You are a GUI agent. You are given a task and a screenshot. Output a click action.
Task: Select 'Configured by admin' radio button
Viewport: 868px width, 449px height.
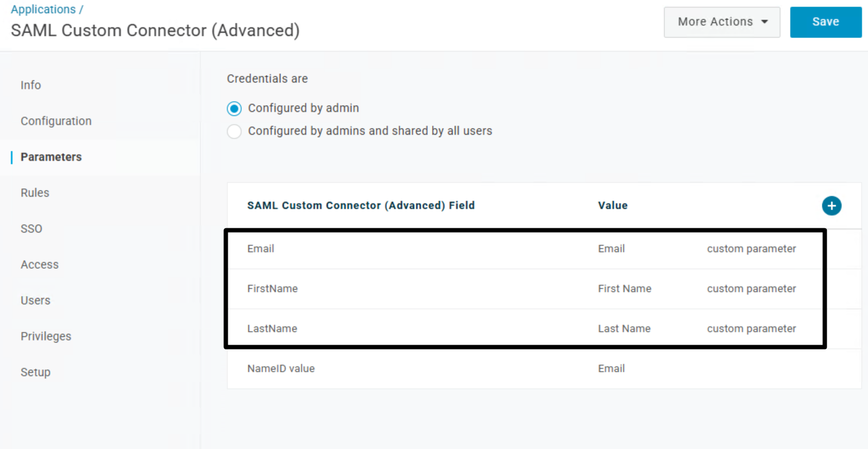[x=234, y=109]
